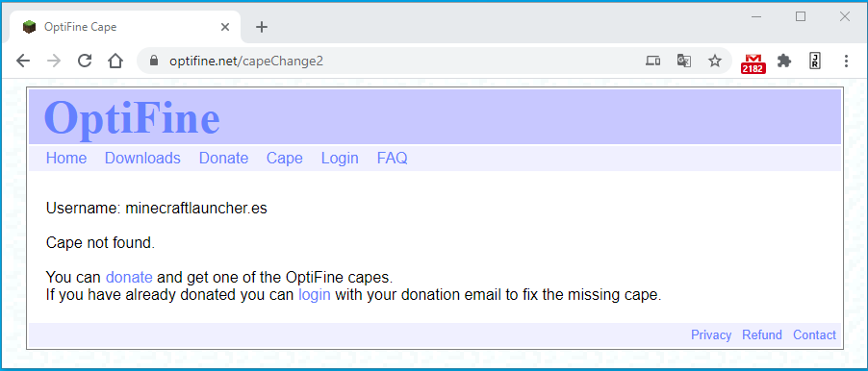
Task: View site security lock information
Action: [x=154, y=61]
